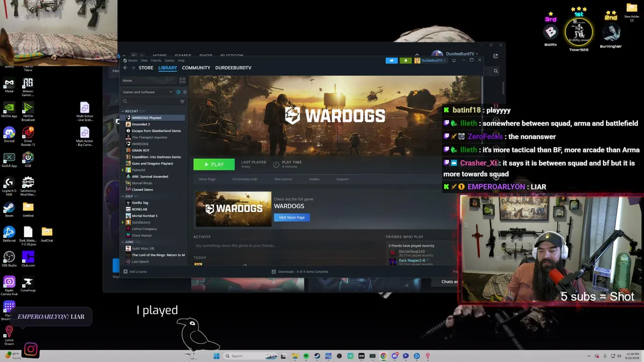Open the Guides link
Image resolution: width=644 pixels, height=362 pixels.
point(314,179)
